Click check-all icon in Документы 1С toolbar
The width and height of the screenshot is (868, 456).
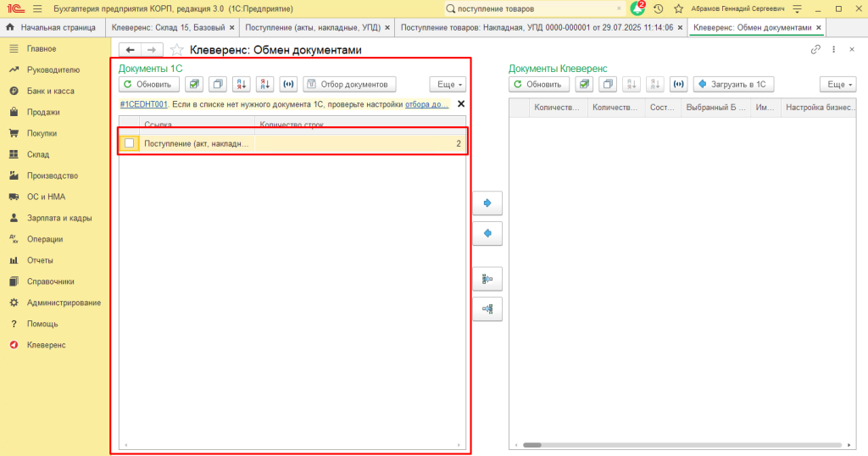click(195, 84)
